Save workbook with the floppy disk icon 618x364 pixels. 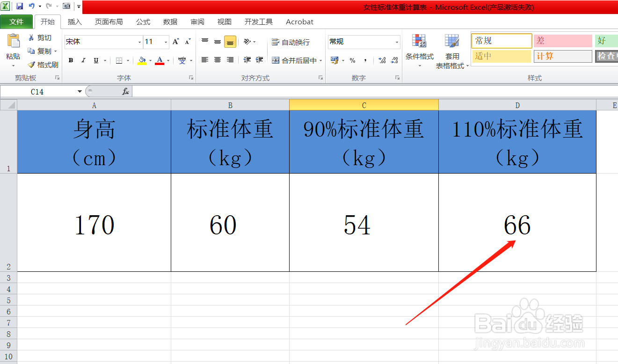coord(20,6)
